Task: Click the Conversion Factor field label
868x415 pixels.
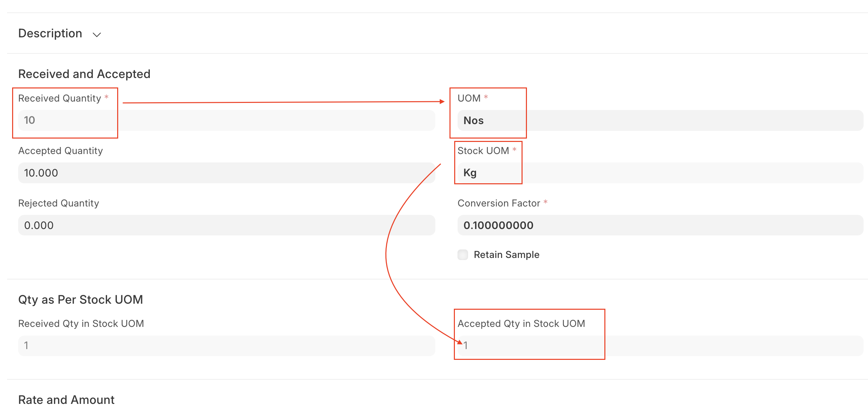Action: pyautogui.click(x=499, y=203)
